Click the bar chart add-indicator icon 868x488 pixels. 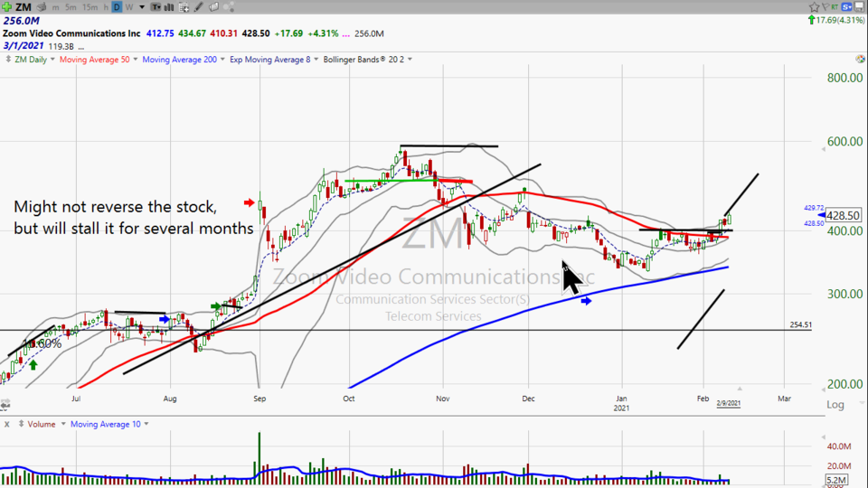point(169,7)
